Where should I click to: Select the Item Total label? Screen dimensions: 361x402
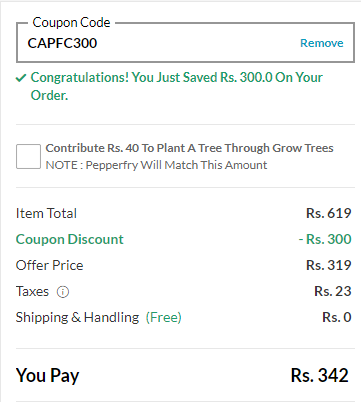coord(46,213)
